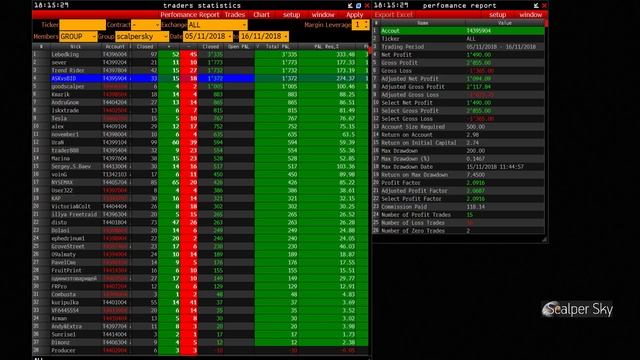The height and width of the screenshot is (360, 640).
Task: Select trader row Marina
Action: [200, 158]
